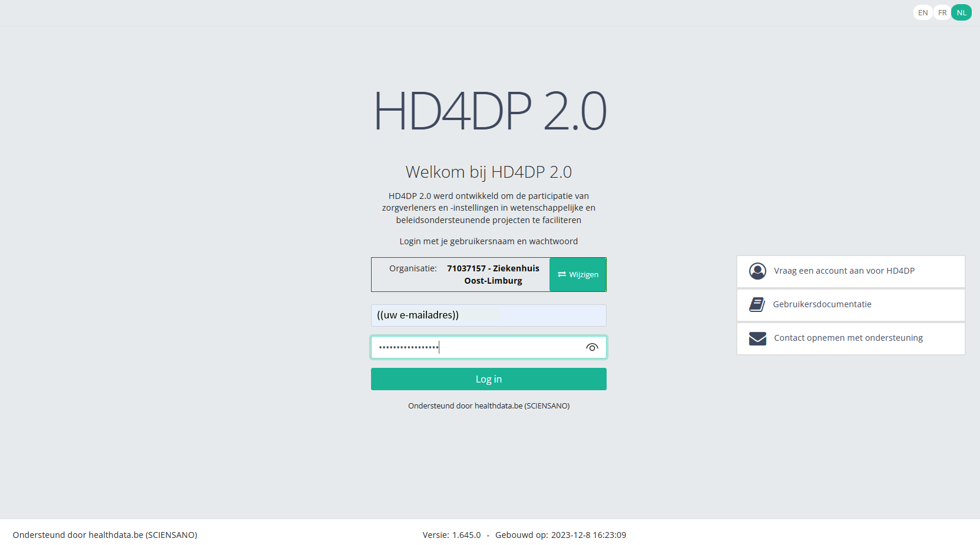
Task: Click the Versie 1.645.0 footer text
Action: coord(452,535)
